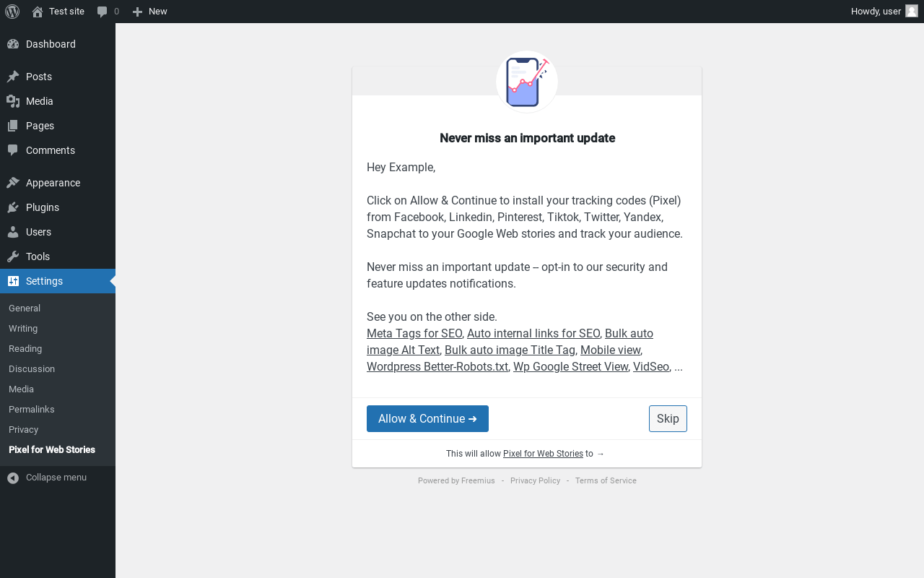Open the Howdy, user account menu
924x578 pixels.
[884, 12]
